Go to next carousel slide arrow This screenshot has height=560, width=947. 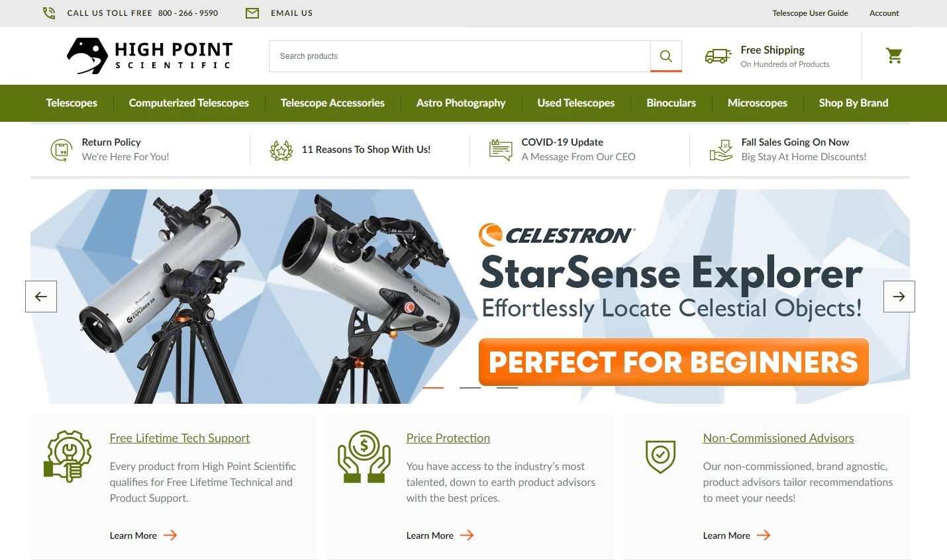(899, 297)
